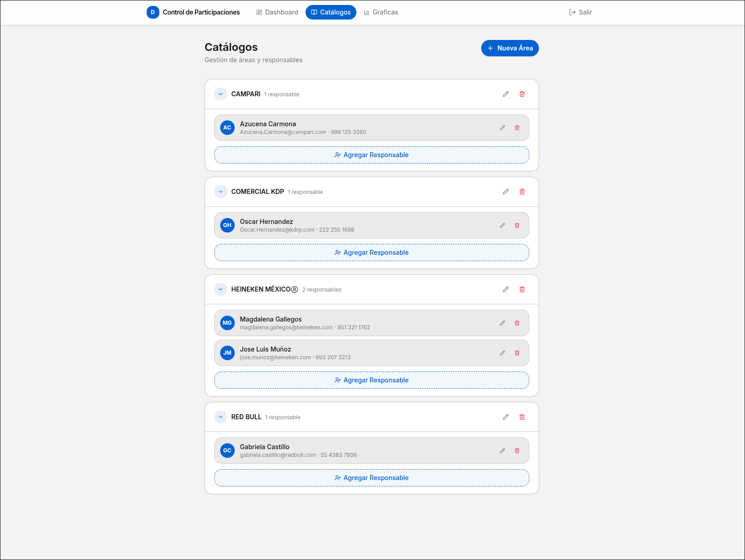The width and height of the screenshot is (745, 560).
Task: Delete Azucena Carmona trash icon
Action: tap(517, 128)
